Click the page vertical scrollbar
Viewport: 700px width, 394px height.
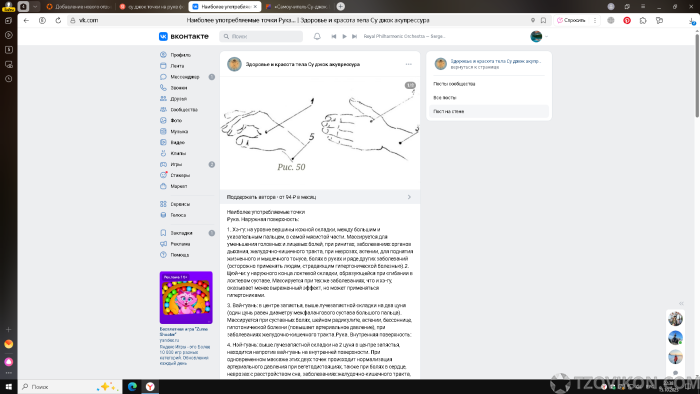[x=697, y=75]
